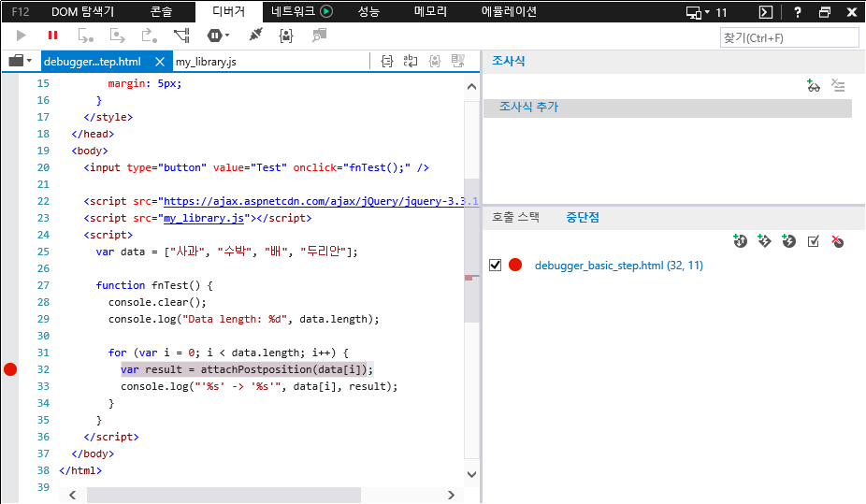Click the F12 label
The width and height of the screenshot is (866, 504).
[21, 11]
